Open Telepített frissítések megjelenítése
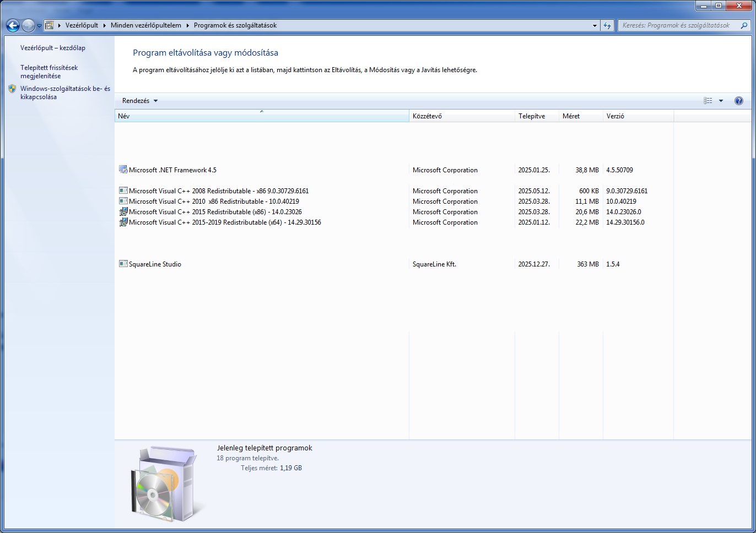This screenshot has height=533, width=756. [49, 72]
